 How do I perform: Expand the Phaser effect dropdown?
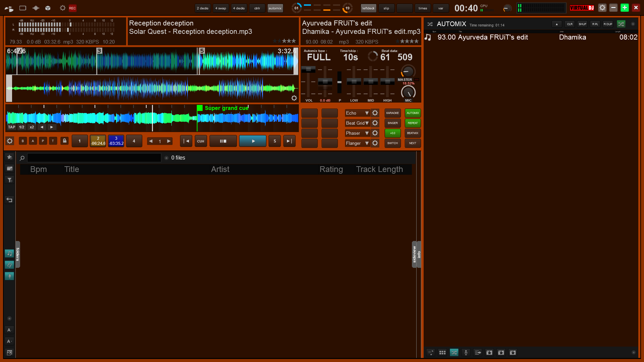click(x=367, y=133)
